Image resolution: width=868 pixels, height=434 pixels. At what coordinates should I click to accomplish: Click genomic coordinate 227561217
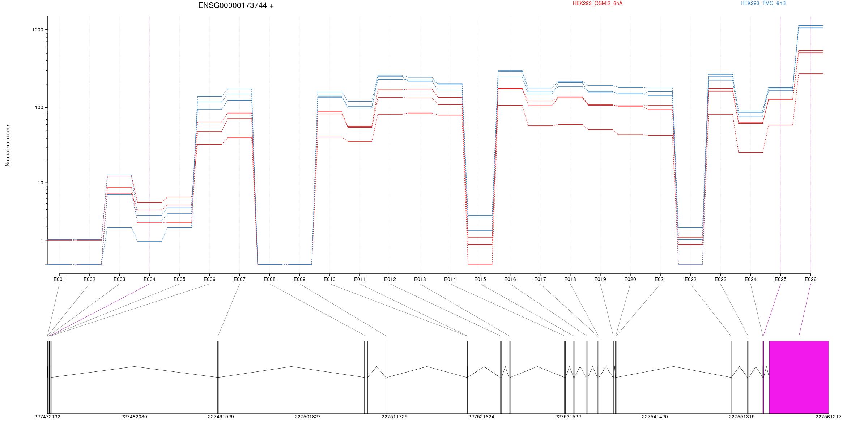829,417
